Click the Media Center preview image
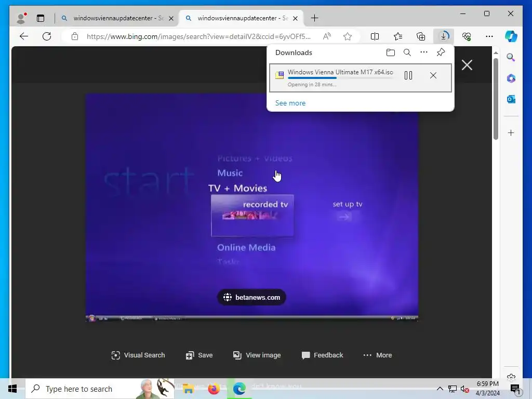The image size is (532, 399). (252, 207)
